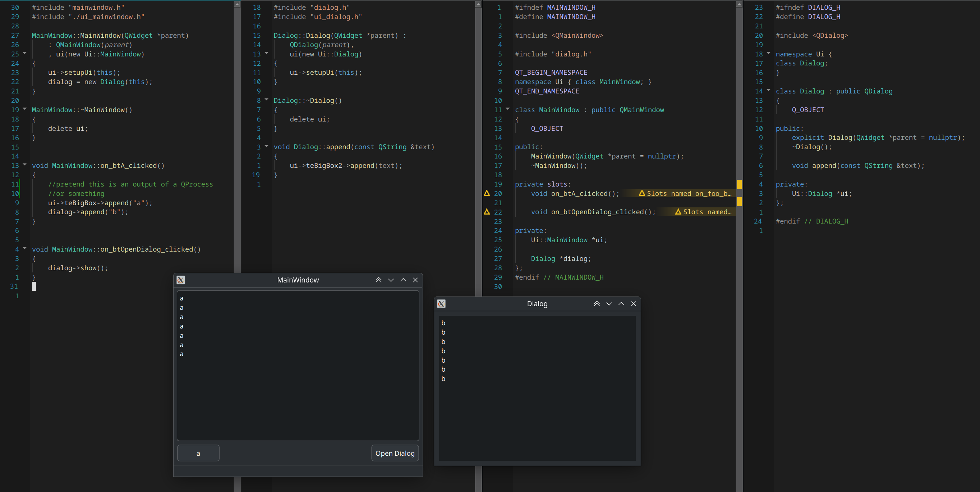Image resolution: width=980 pixels, height=492 pixels.
Task: Click the Dialog window title text
Action: click(x=537, y=304)
